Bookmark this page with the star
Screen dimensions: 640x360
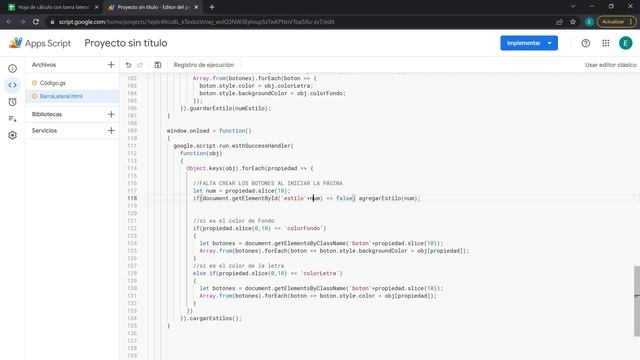[x=573, y=22]
